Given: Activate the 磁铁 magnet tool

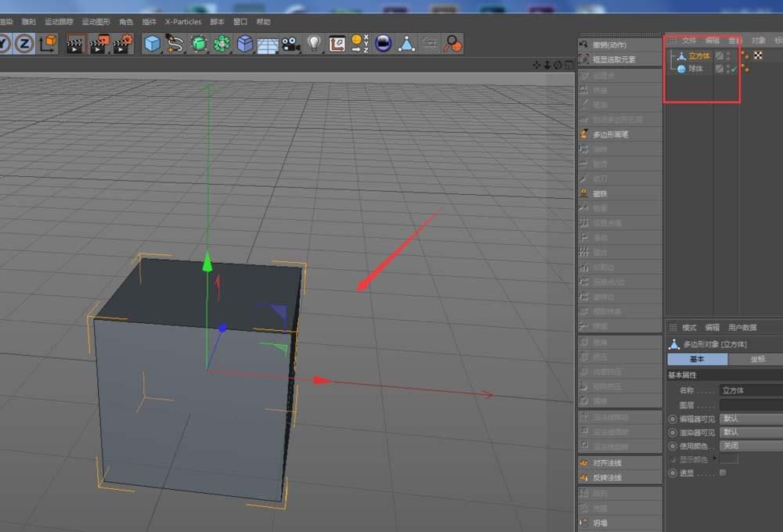Looking at the screenshot, I should point(622,192).
